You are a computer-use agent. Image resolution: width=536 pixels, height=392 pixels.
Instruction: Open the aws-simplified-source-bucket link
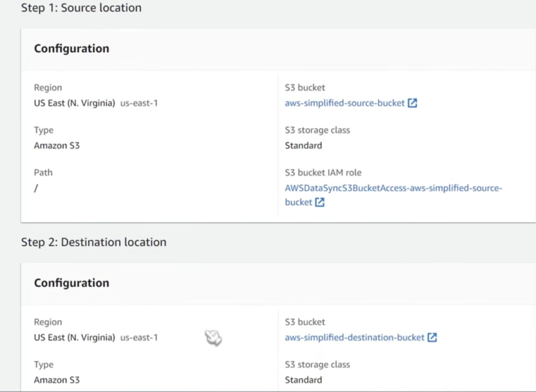[344, 103]
